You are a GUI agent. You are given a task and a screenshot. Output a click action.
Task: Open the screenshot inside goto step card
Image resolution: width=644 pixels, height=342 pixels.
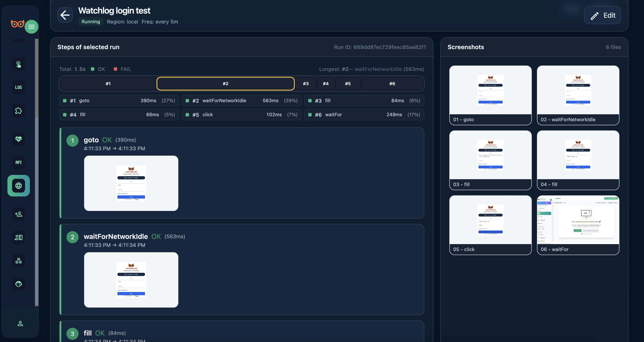point(131,183)
